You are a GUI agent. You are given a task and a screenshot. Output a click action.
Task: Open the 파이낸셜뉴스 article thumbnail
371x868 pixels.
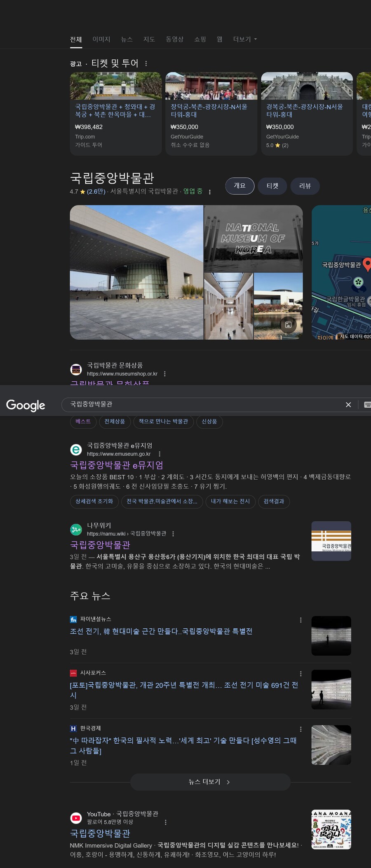point(331,636)
